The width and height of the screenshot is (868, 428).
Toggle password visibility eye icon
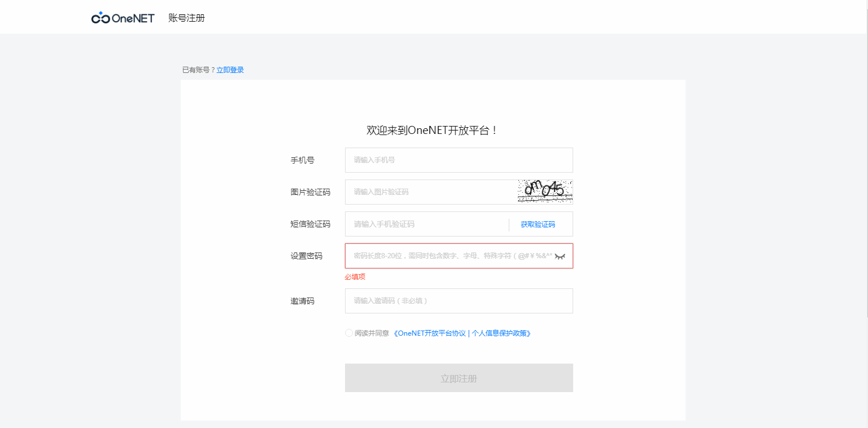pyautogui.click(x=561, y=256)
